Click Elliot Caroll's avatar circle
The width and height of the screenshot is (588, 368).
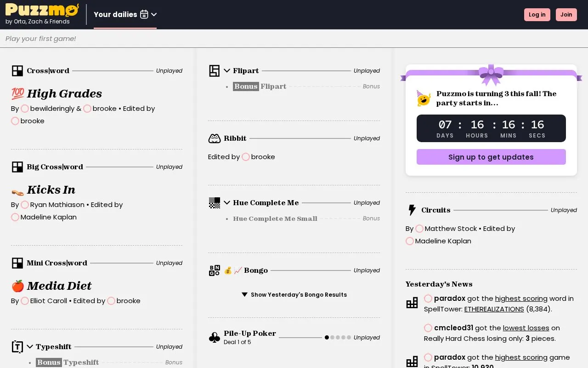point(25,301)
